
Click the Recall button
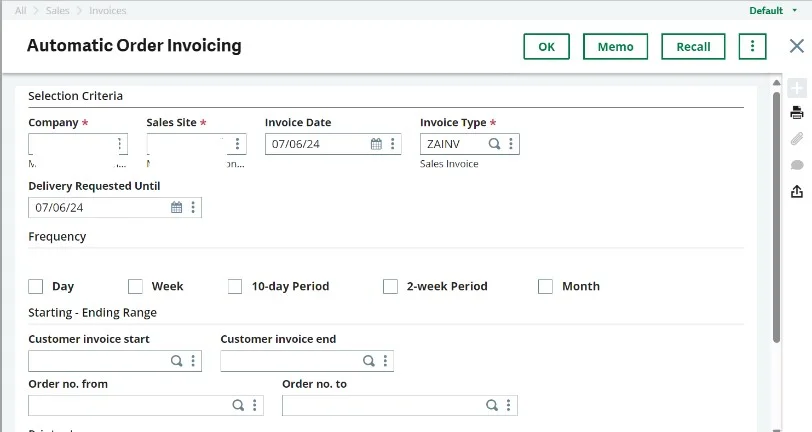(x=693, y=47)
